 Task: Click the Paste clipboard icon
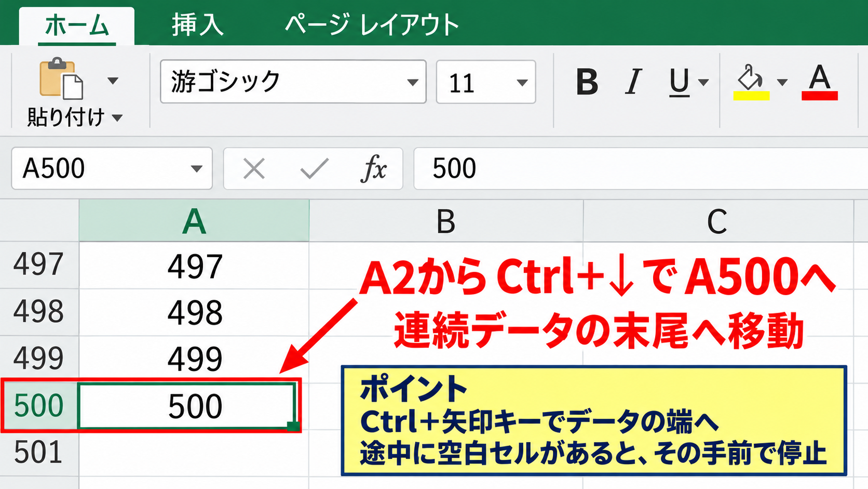[x=61, y=78]
